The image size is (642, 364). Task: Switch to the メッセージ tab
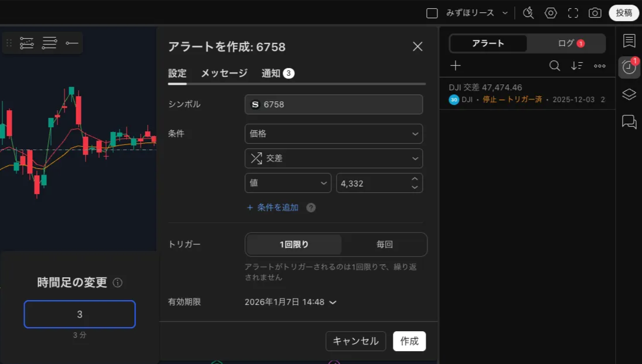coord(224,73)
